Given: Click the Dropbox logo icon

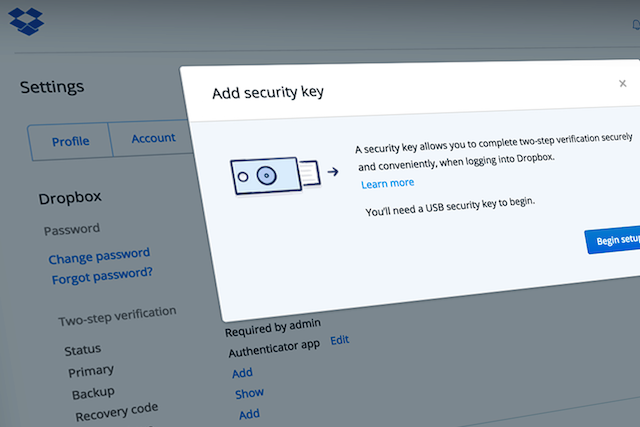Looking at the screenshot, I should [x=27, y=22].
